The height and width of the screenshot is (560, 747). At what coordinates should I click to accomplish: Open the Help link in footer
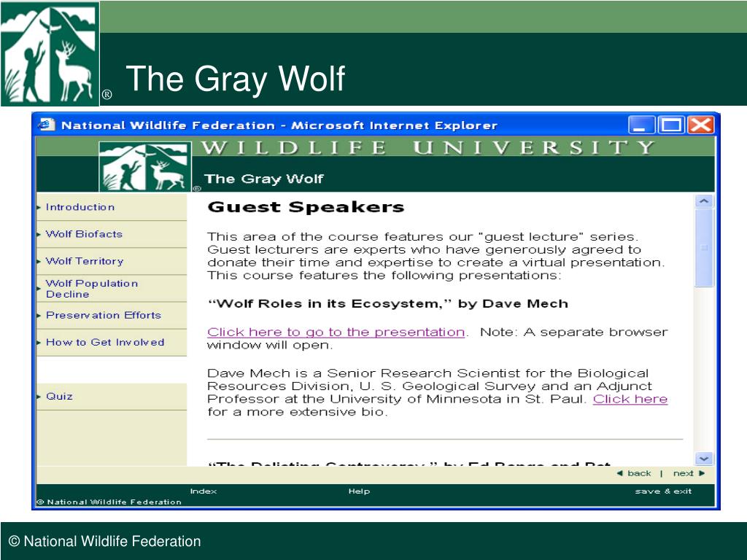pyautogui.click(x=359, y=491)
